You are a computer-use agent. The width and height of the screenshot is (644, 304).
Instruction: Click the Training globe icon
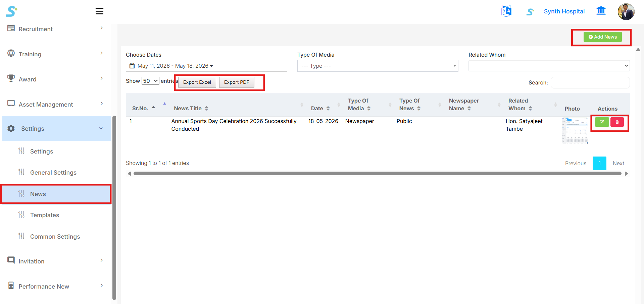point(11,53)
